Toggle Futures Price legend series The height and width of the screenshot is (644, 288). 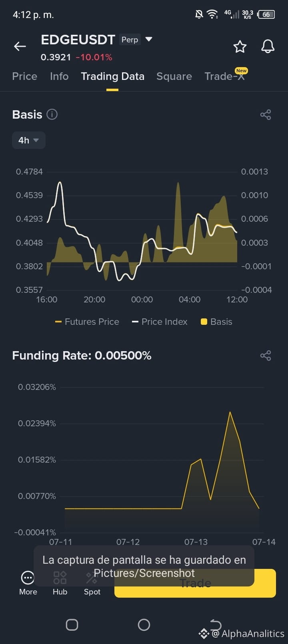[x=87, y=322]
